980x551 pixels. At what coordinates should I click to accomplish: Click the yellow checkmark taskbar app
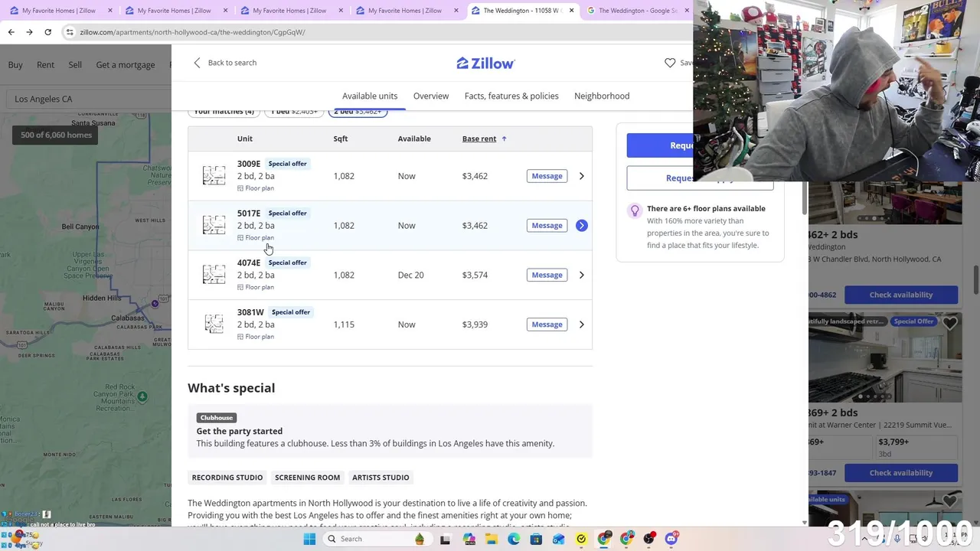581,539
